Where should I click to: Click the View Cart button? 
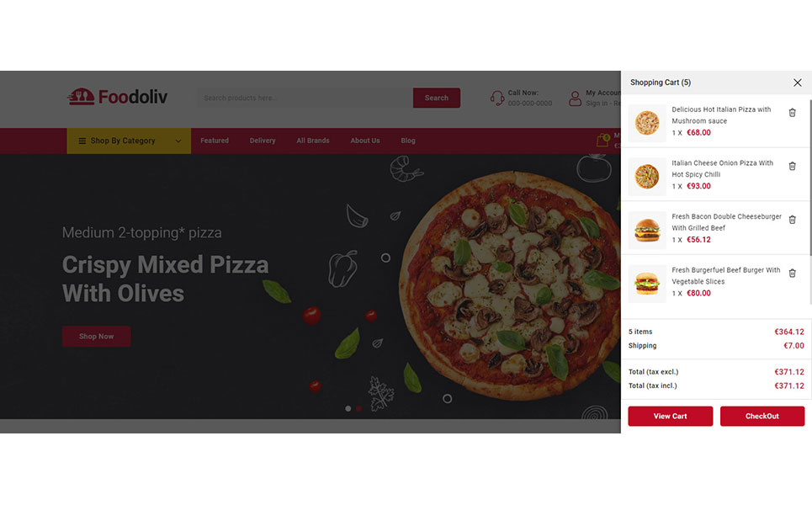tap(670, 416)
